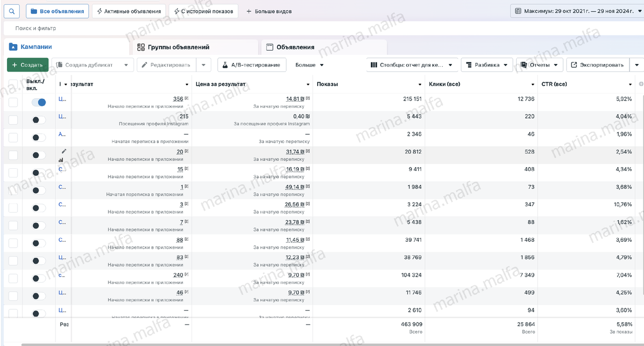Expand the arrow next to Экспортировать

click(x=636, y=65)
